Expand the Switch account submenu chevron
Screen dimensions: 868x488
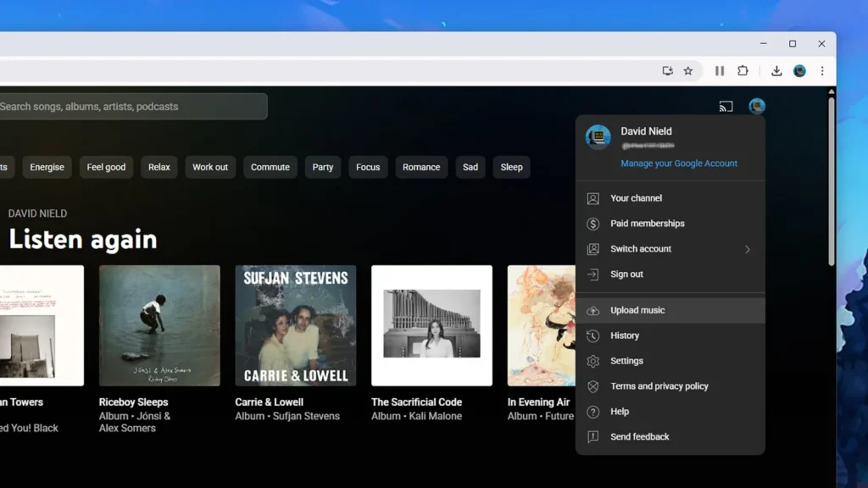(748, 249)
